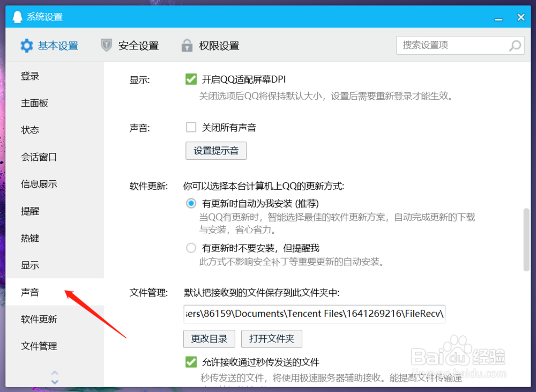Focus the 搜索设置项 search field

coord(460,45)
